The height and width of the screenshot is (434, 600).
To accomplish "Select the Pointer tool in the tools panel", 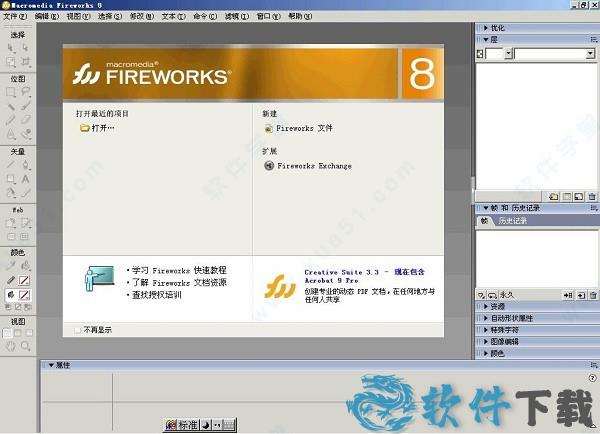I will 11,47.
